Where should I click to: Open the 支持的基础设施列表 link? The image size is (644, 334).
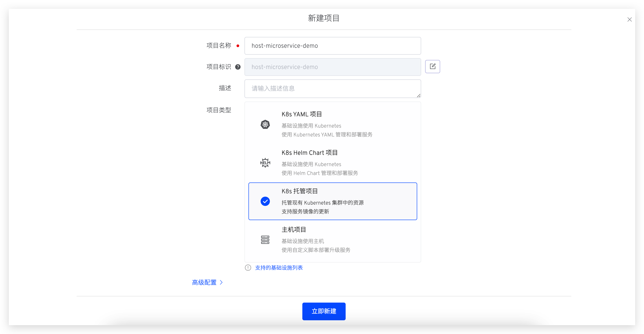(x=278, y=267)
